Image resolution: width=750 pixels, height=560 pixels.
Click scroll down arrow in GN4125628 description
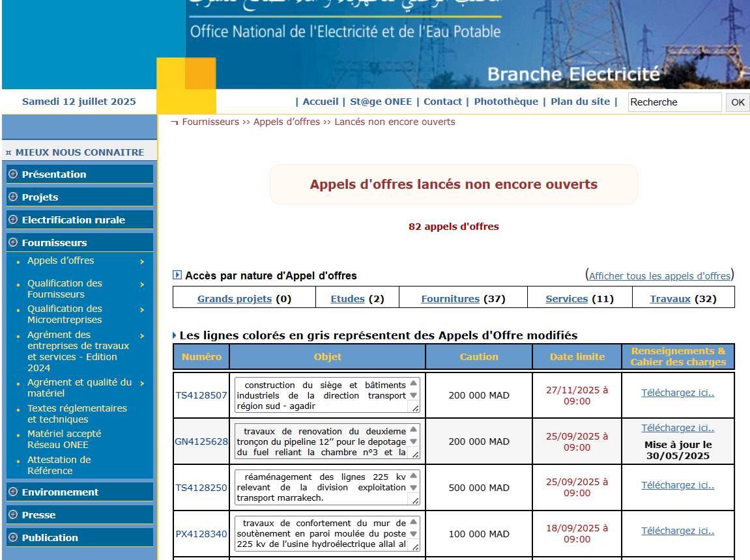click(413, 441)
